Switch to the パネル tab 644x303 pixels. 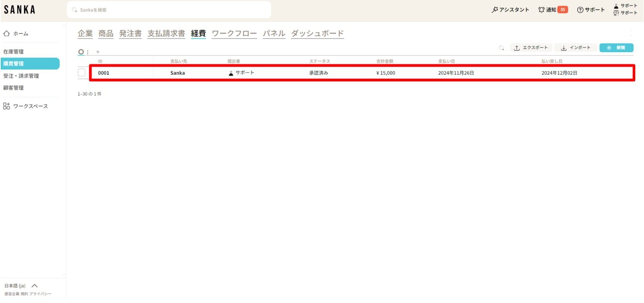tap(274, 34)
